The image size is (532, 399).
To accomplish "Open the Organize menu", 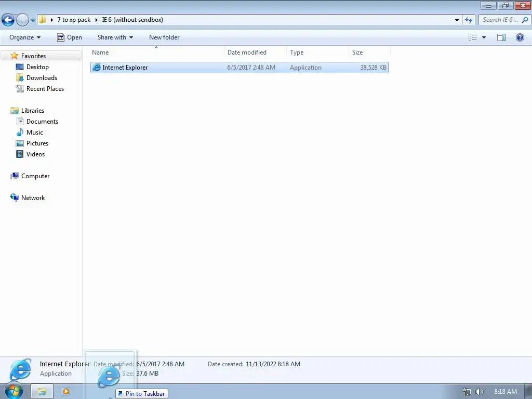I will click(25, 37).
